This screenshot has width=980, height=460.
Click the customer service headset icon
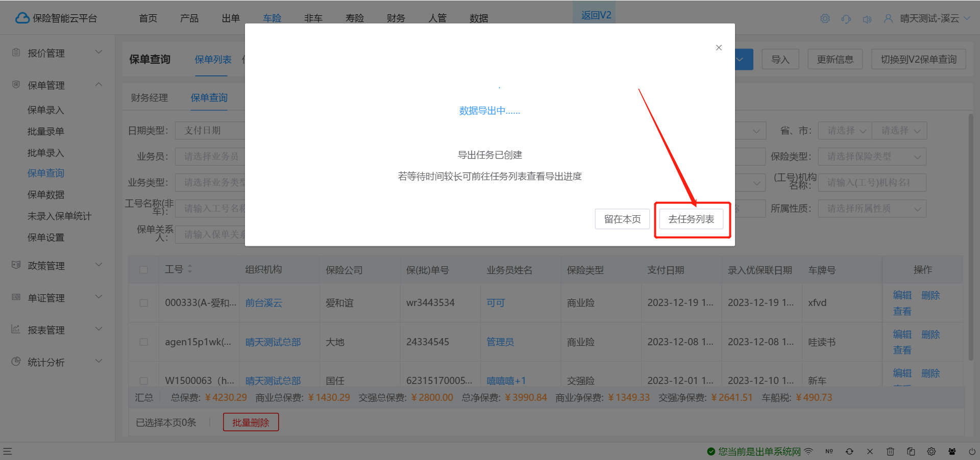pyautogui.click(x=846, y=19)
